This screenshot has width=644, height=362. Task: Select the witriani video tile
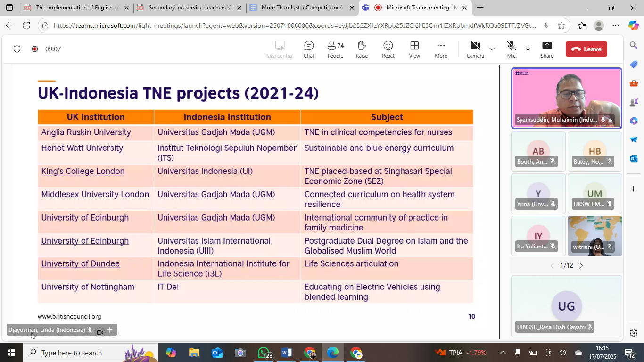pos(595,236)
